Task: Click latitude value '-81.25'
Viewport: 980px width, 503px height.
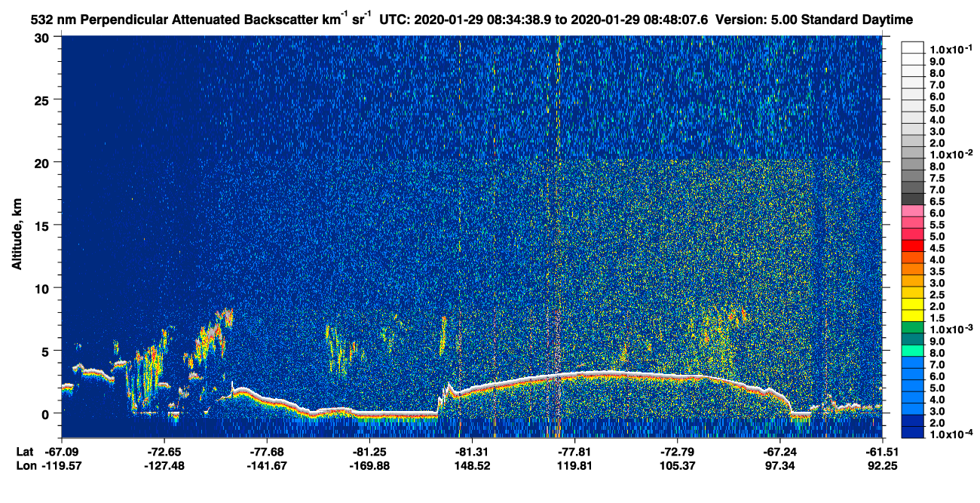Action: pyautogui.click(x=369, y=451)
